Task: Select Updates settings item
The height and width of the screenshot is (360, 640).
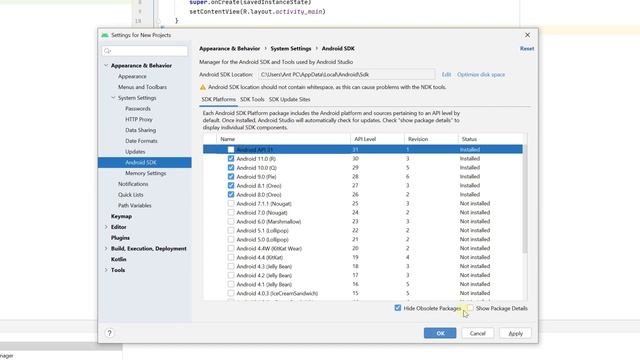Action: [x=135, y=151]
